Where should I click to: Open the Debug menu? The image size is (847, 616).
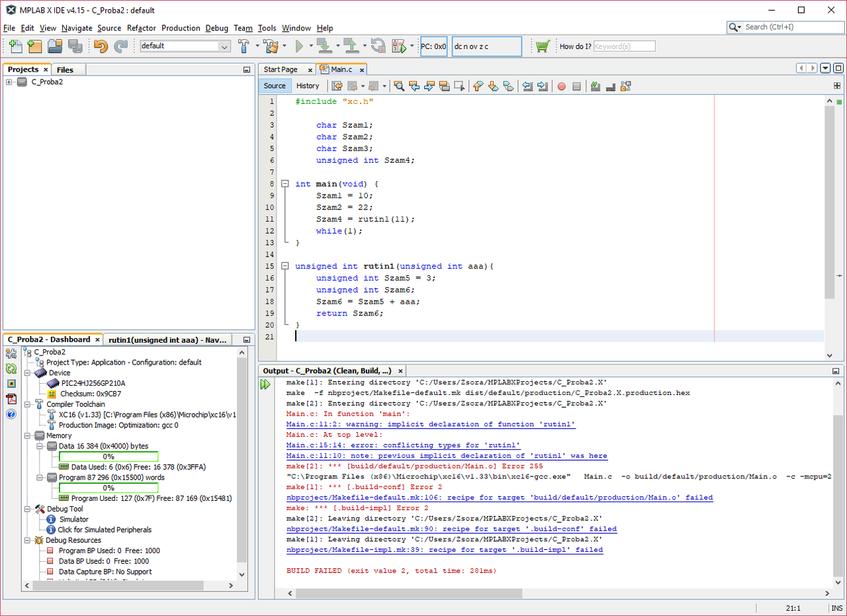click(216, 28)
